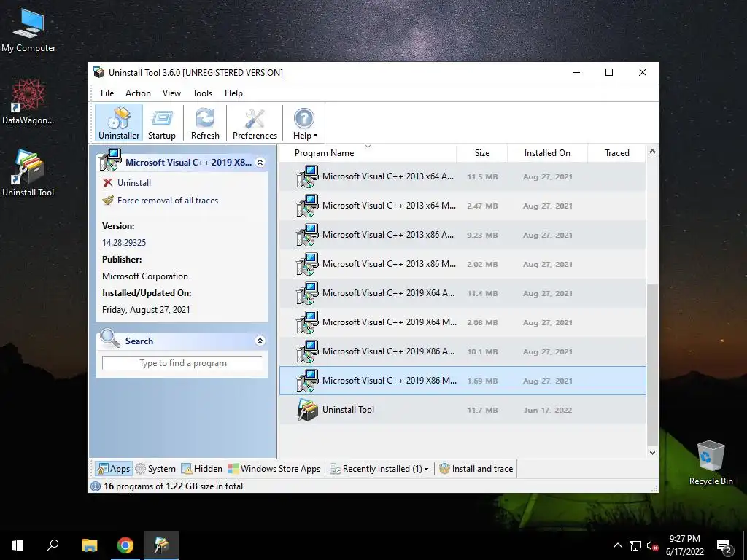Click the taskbar clock showing 9:27 PM
The image size is (747, 560).
tap(684, 545)
